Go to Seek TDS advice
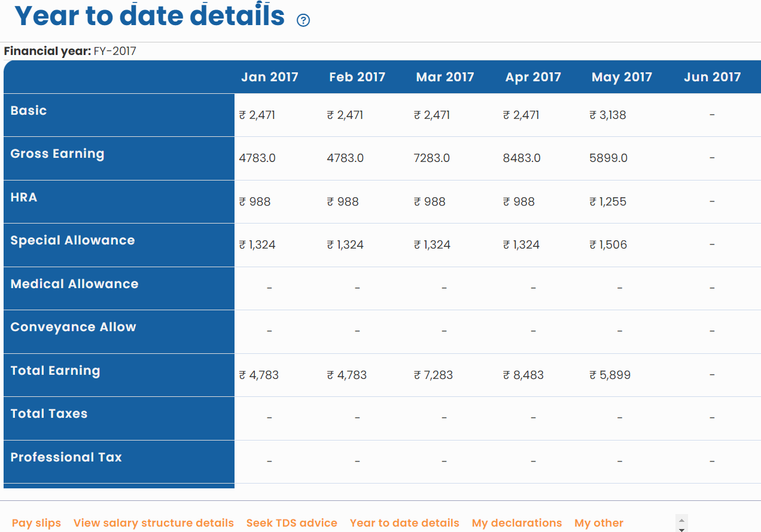The height and width of the screenshot is (532, 761). [x=291, y=523]
